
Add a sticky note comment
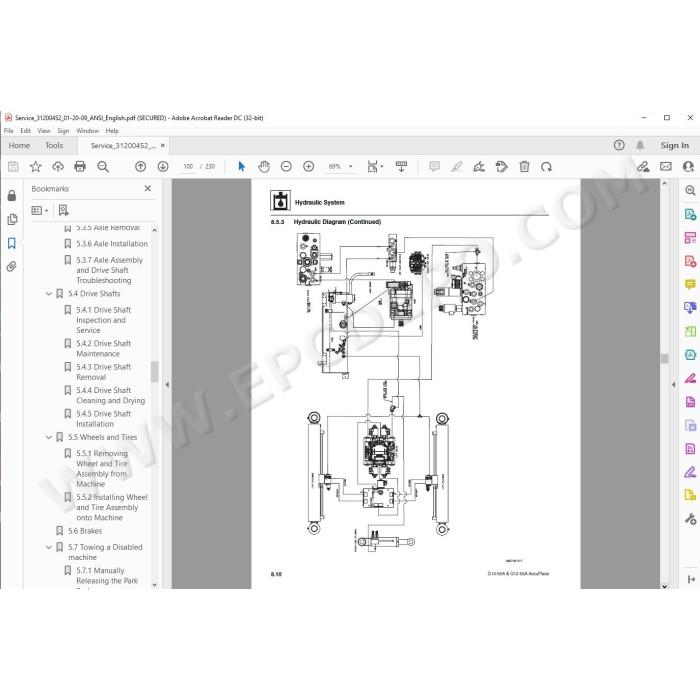pos(434,167)
